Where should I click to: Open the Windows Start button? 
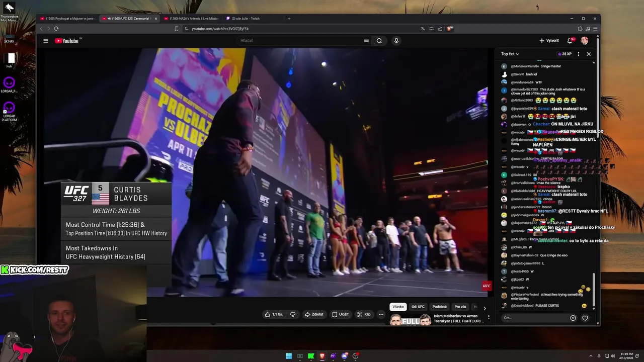(289, 356)
